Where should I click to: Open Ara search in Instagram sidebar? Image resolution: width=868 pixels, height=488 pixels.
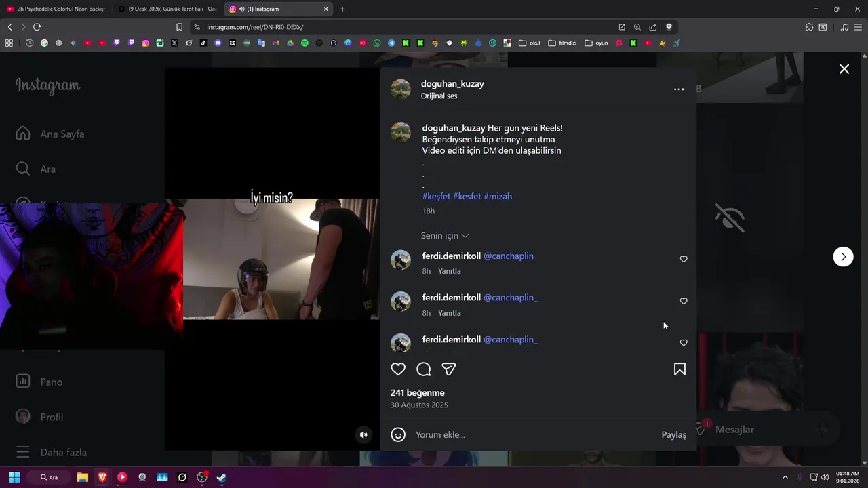(36, 169)
